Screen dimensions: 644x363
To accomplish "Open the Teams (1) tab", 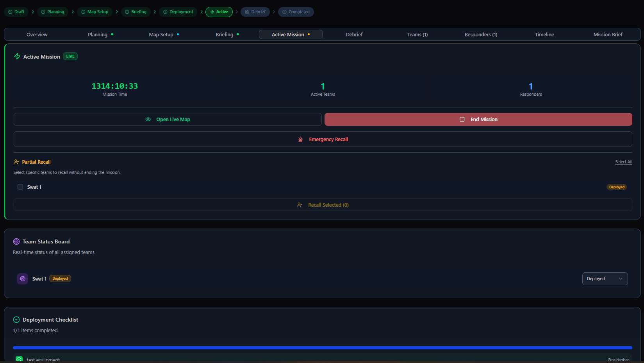I will pyautogui.click(x=417, y=34).
